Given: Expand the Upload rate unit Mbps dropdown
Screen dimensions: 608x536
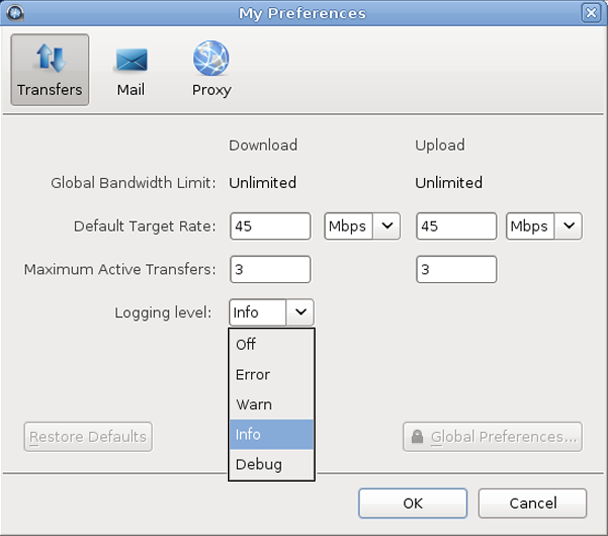Looking at the screenshot, I should coord(543,226).
